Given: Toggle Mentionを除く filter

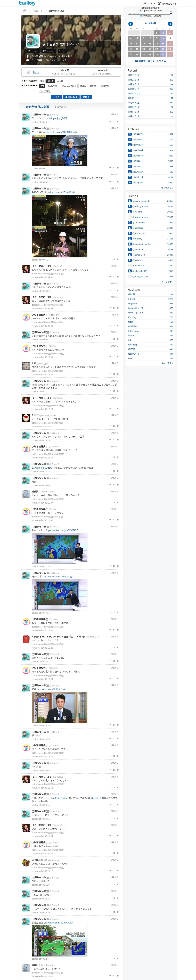Looking at the screenshot, I should point(69,86).
